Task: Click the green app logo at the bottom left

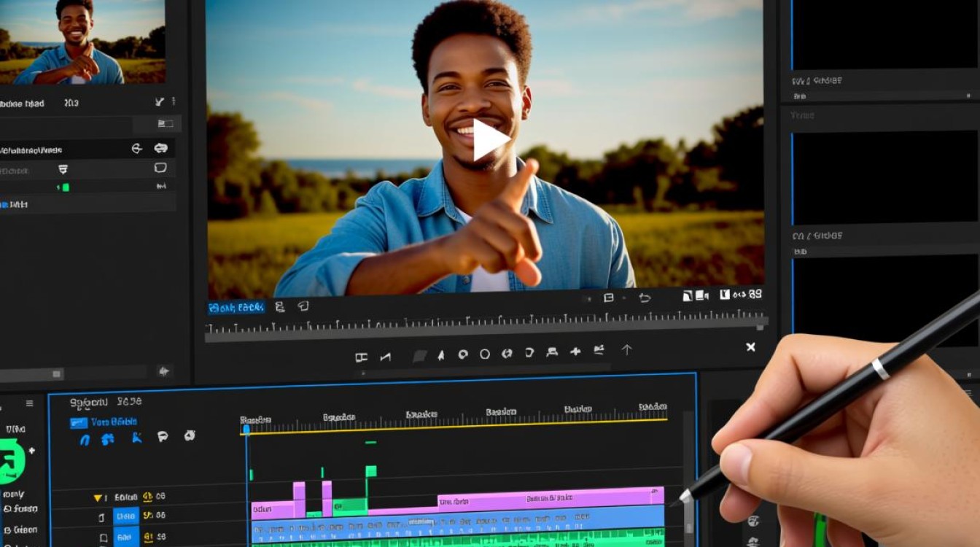Action: click(x=13, y=461)
